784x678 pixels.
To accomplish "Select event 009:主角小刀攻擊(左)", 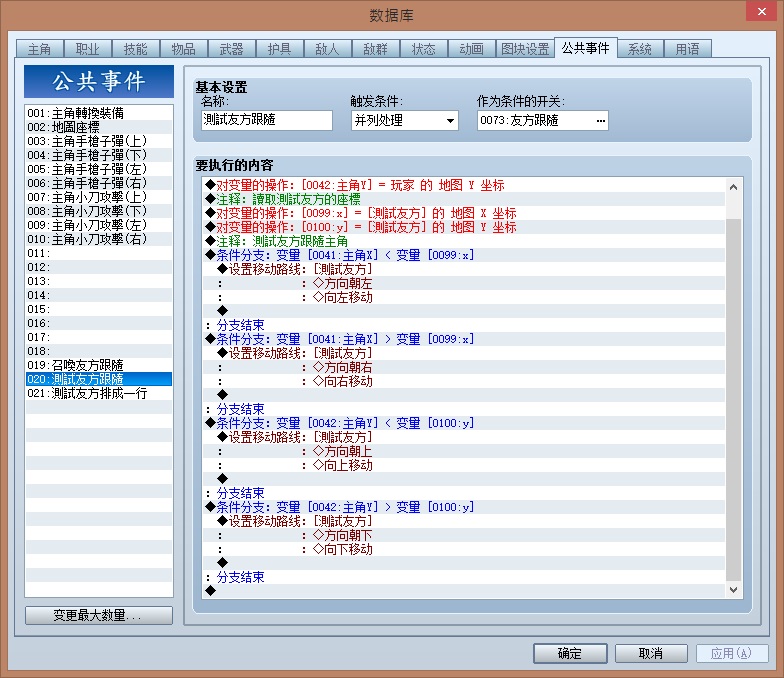I will pos(99,225).
